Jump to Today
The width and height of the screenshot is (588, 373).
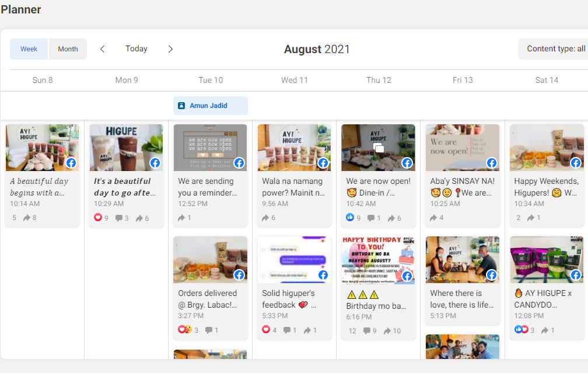pos(136,49)
